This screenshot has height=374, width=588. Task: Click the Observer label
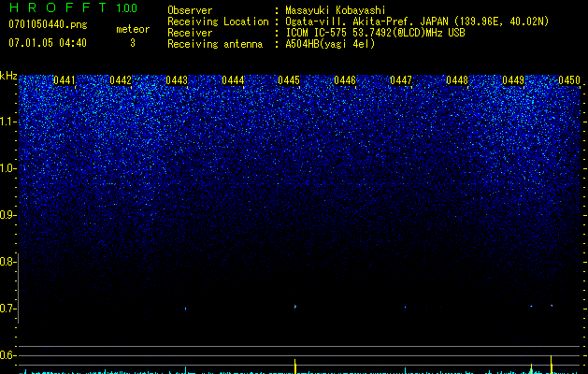tap(190, 10)
